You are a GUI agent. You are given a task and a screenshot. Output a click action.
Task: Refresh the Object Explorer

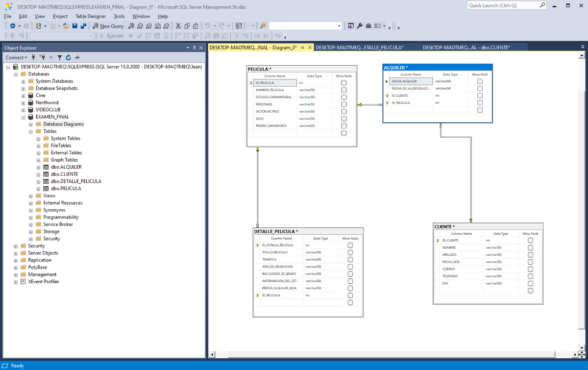pyautogui.click(x=69, y=57)
